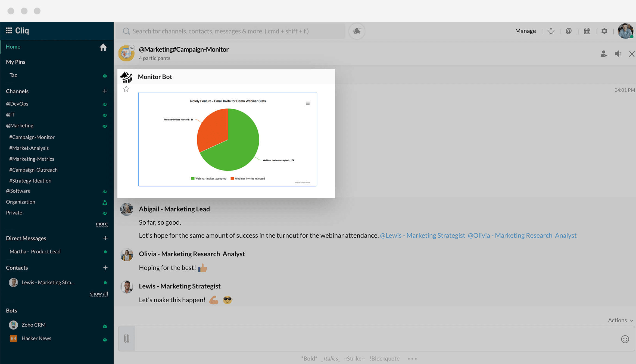Open the Manage menu item

pos(525,31)
